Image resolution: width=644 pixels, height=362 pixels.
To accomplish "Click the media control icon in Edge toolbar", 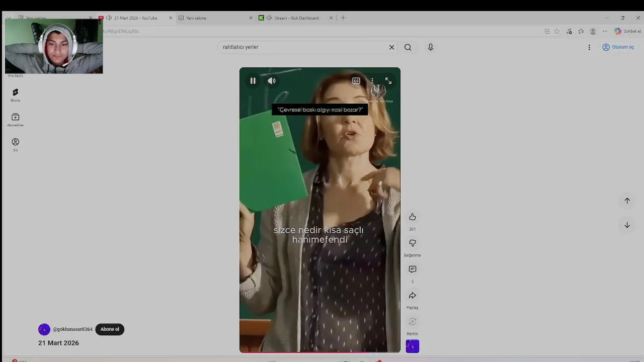I will (569, 31).
